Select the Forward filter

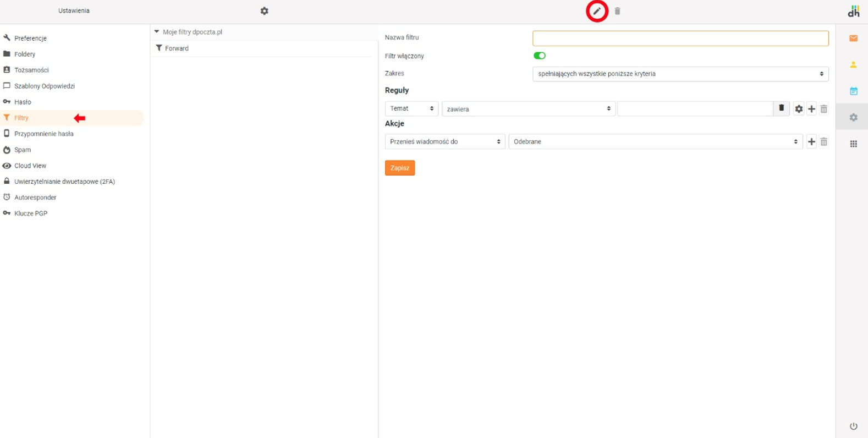click(x=176, y=48)
